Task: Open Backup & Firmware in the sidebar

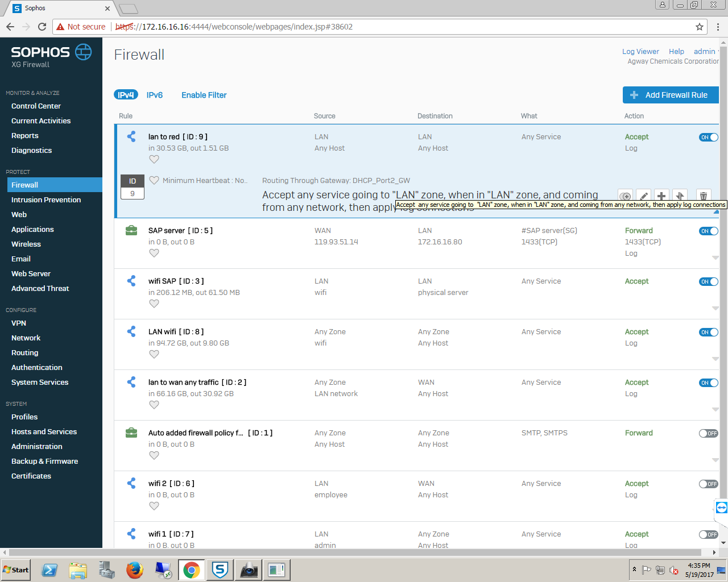Action: (44, 461)
